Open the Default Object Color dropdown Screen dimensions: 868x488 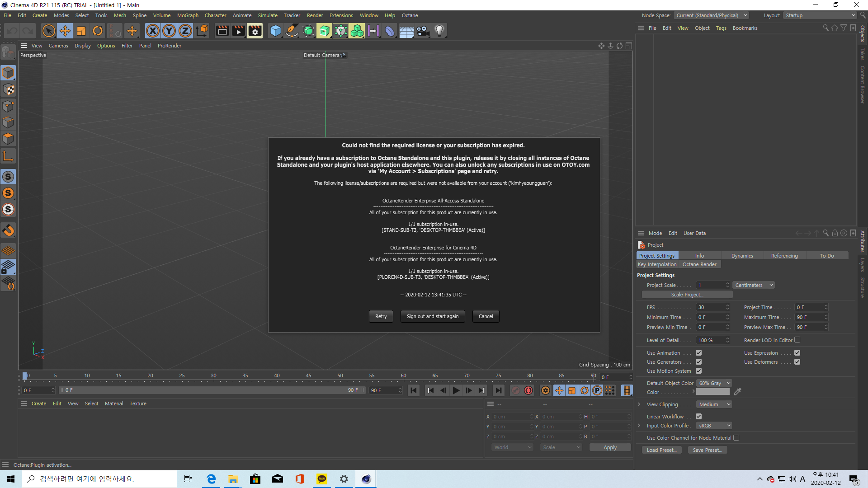click(x=714, y=383)
